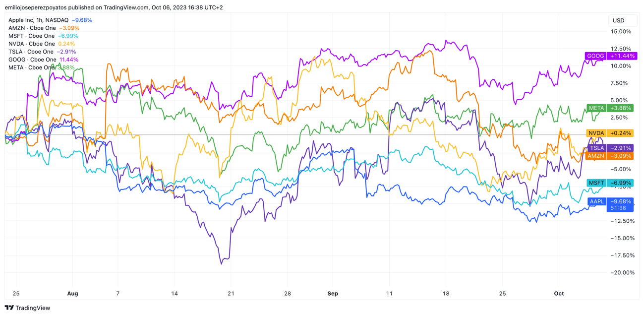The image size is (644, 316).
Task: Click the MSFT Cboe One legend entry
Action: point(31,36)
